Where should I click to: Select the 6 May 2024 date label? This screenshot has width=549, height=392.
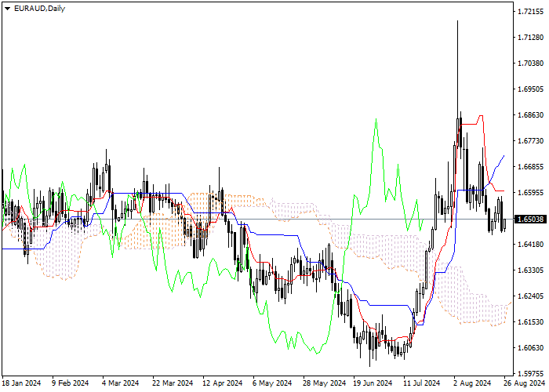coord(272,383)
